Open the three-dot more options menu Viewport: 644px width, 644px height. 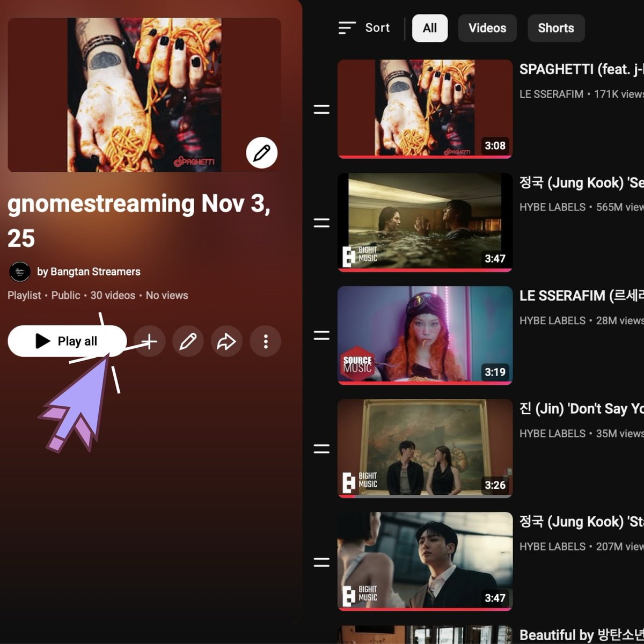[x=266, y=341]
